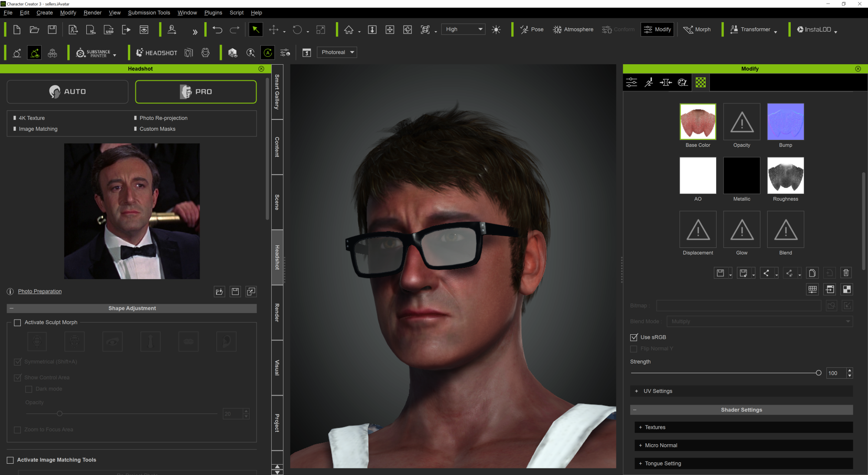Viewport: 868px width, 475px height.
Task: Expand Micro Normal section
Action: click(x=743, y=445)
